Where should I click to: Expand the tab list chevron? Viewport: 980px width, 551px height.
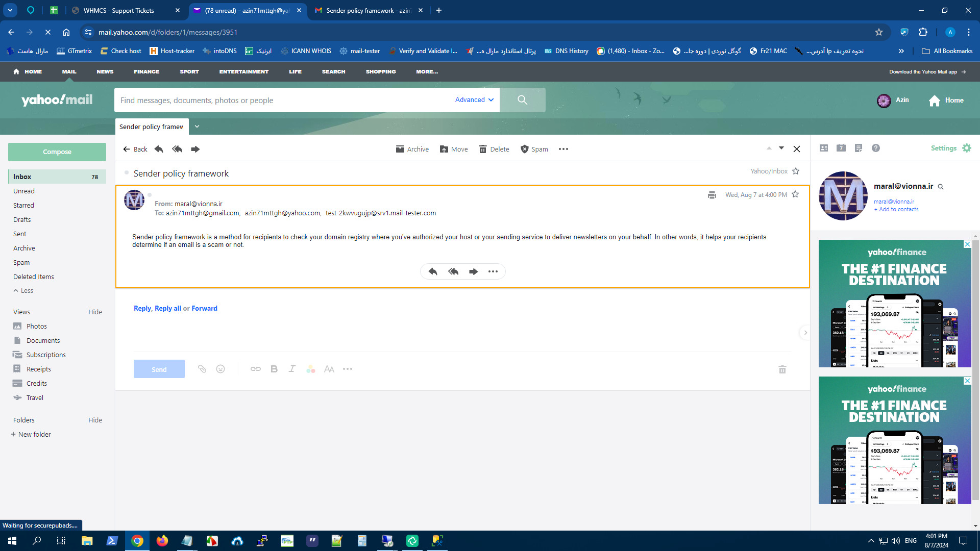click(x=197, y=127)
